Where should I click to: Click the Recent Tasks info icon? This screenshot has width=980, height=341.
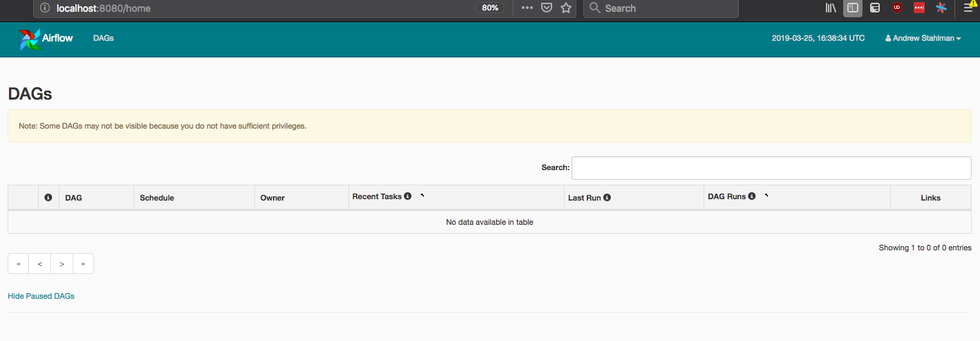(x=408, y=196)
